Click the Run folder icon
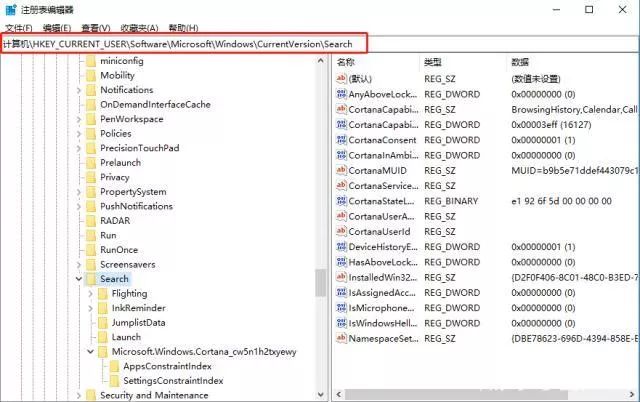Screen dimensions: 640x402 (x=91, y=235)
